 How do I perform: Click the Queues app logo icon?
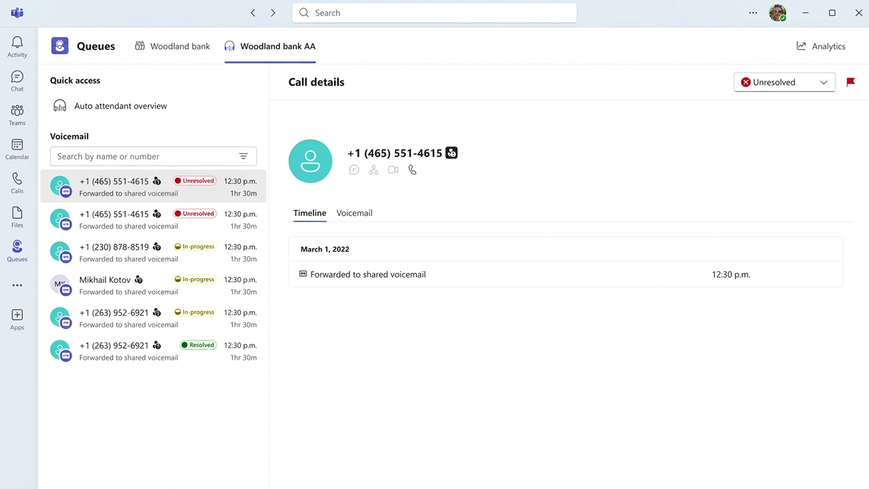(x=60, y=45)
